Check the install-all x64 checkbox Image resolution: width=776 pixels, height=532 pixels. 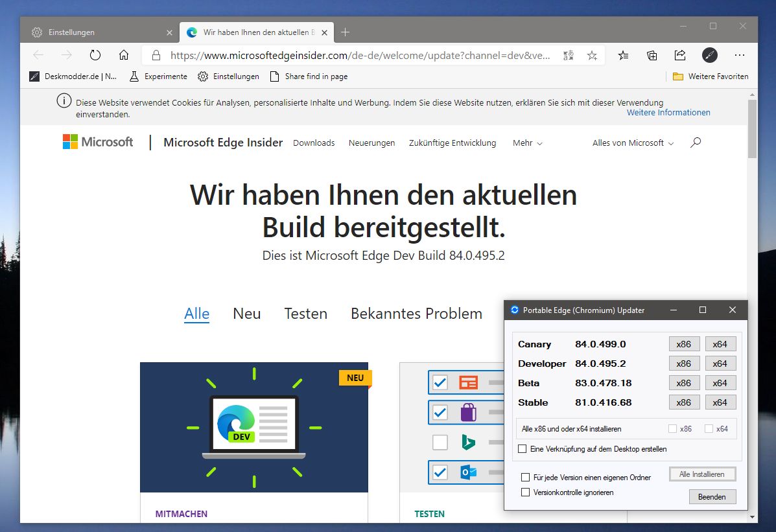[x=709, y=428]
